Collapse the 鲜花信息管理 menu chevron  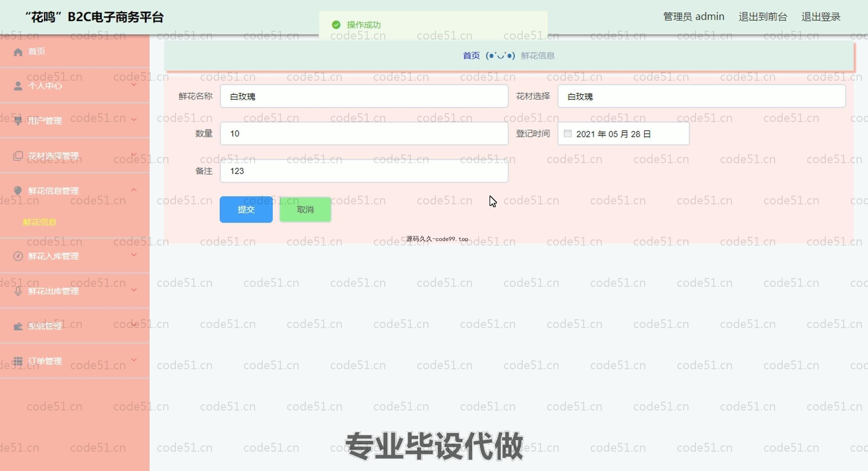tap(134, 190)
